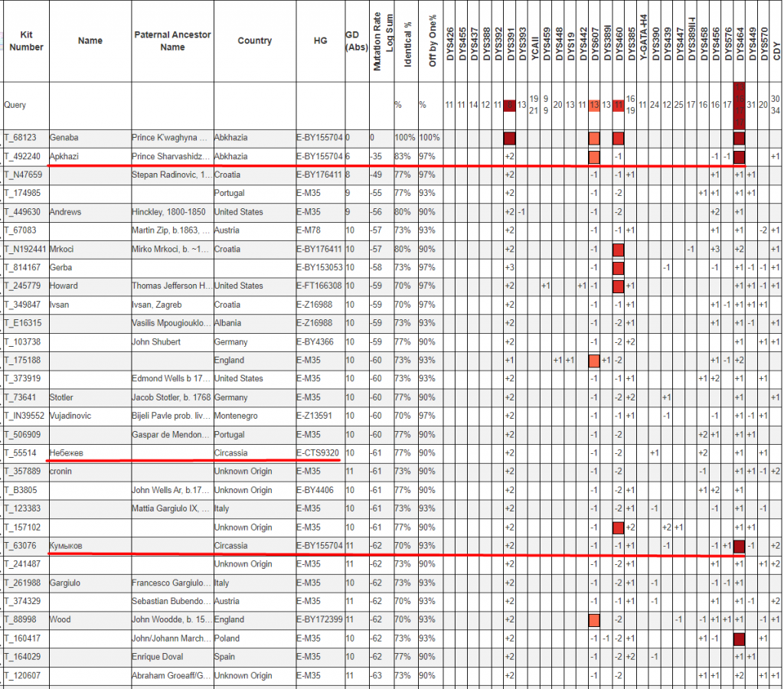Select the "HG" column header
This screenshot has width=784, height=689.
click(x=319, y=41)
